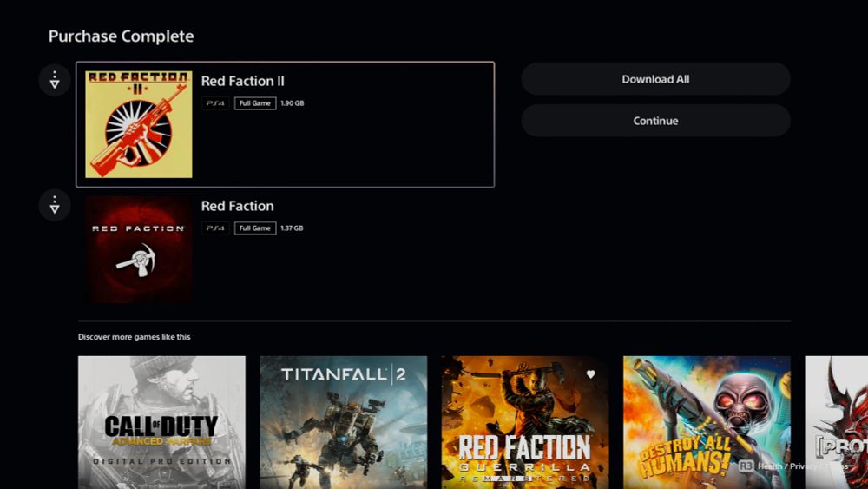
Task: Click the Download All button
Action: (655, 79)
